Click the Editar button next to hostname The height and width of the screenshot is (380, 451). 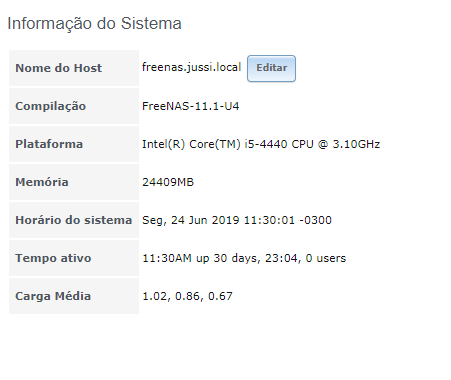coord(271,68)
